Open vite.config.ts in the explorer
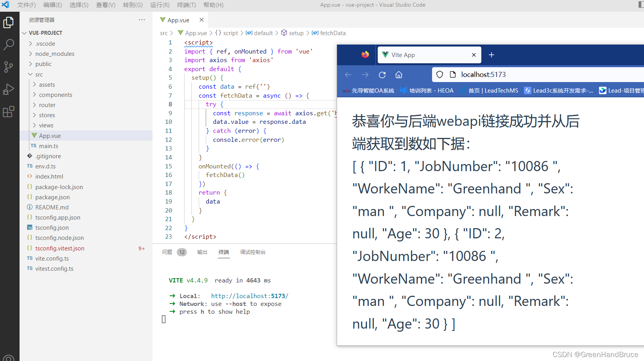The width and height of the screenshot is (644, 361). point(52,259)
